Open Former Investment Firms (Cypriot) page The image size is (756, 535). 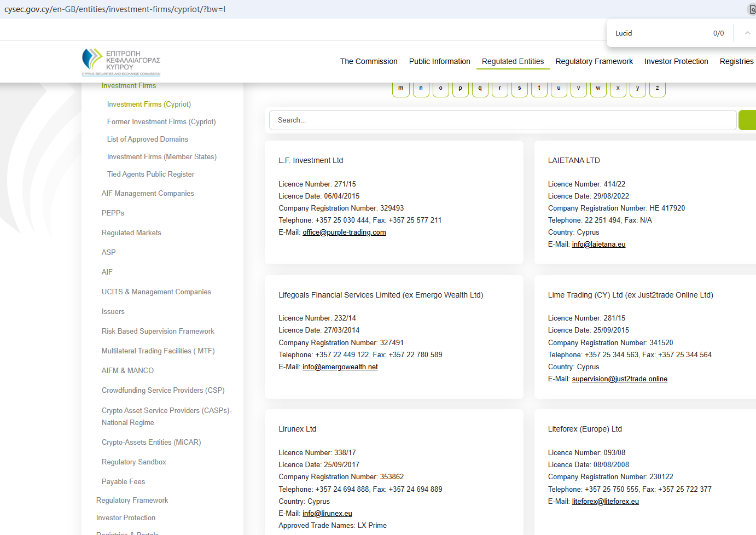(161, 122)
